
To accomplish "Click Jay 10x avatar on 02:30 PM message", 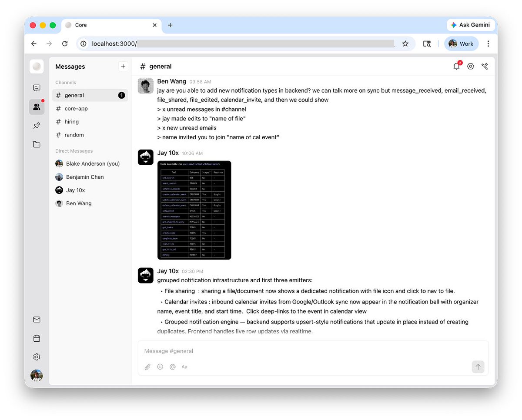I will coord(145,275).
